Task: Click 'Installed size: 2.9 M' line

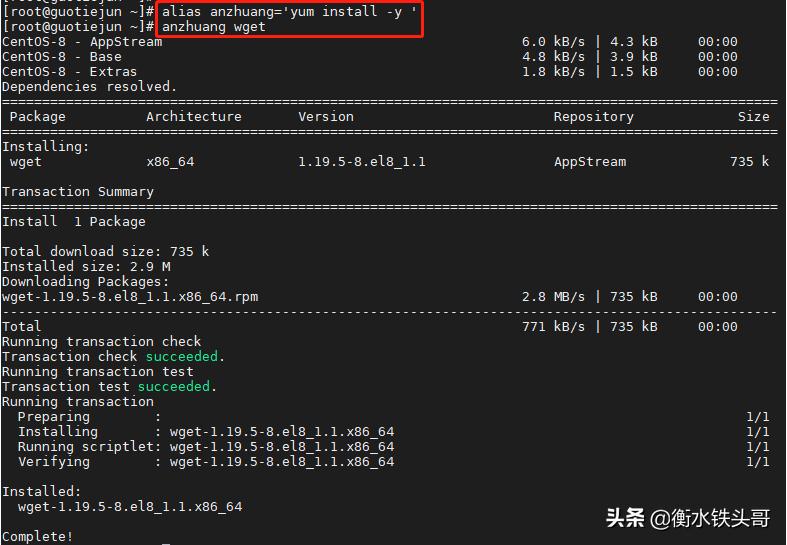Action: (86, 266)
